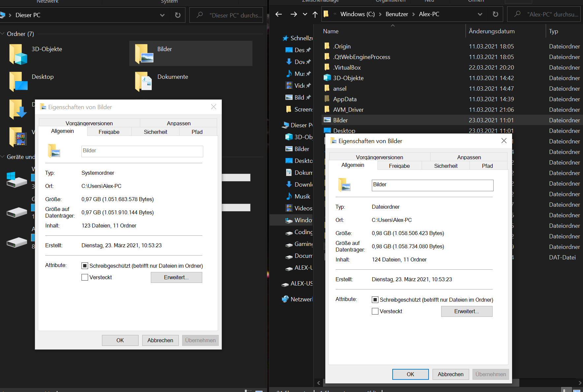Select Videos in navigation tree
The image size is (583, 392).
[x=299, y=208]
